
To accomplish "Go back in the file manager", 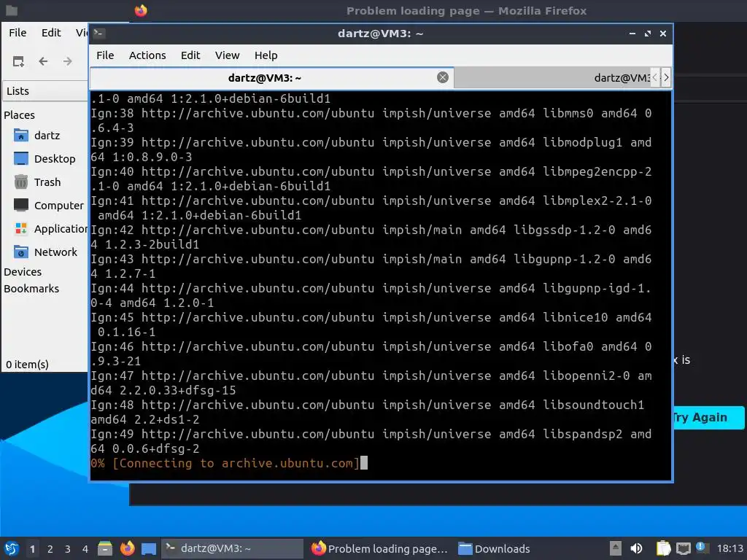I will point(43,61).
